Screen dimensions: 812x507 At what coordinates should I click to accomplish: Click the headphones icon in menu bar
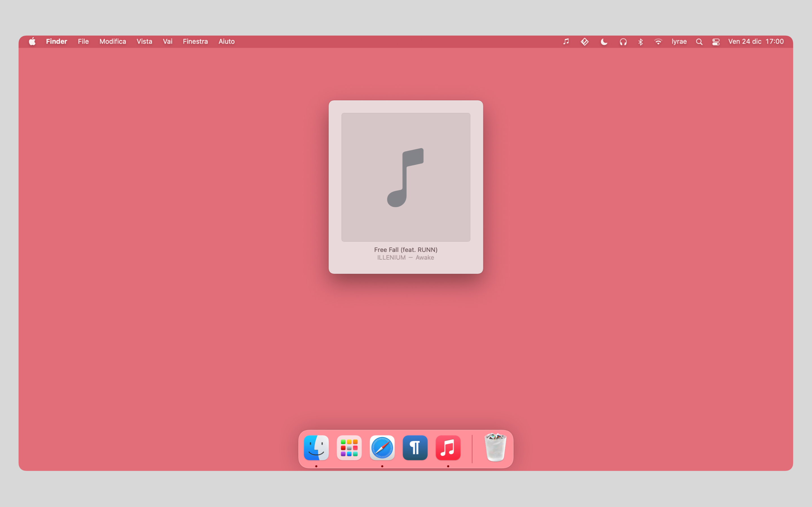coord(623,42)
